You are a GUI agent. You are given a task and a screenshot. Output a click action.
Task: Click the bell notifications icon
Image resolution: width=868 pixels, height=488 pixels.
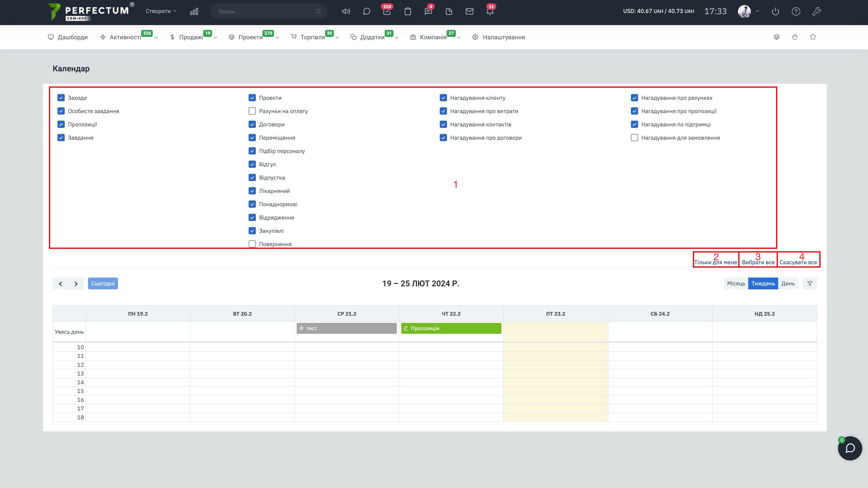coord(490,11)
